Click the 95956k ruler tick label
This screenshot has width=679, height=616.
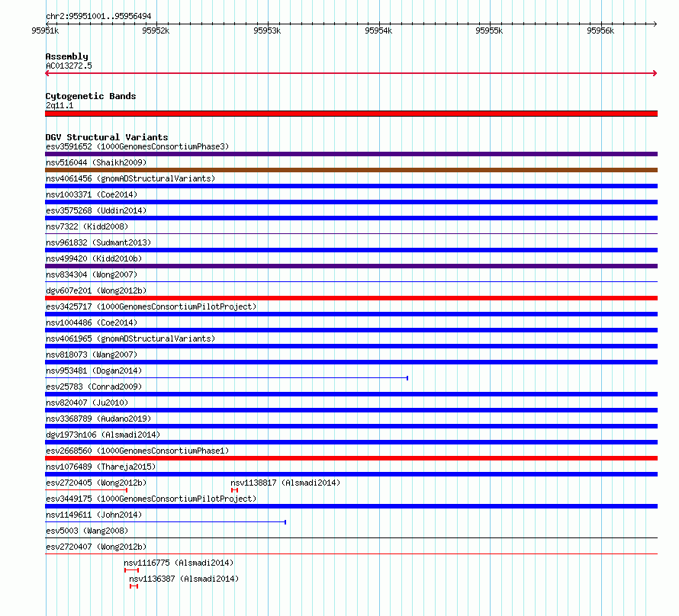pyautogui.click(x=600, y=30)
